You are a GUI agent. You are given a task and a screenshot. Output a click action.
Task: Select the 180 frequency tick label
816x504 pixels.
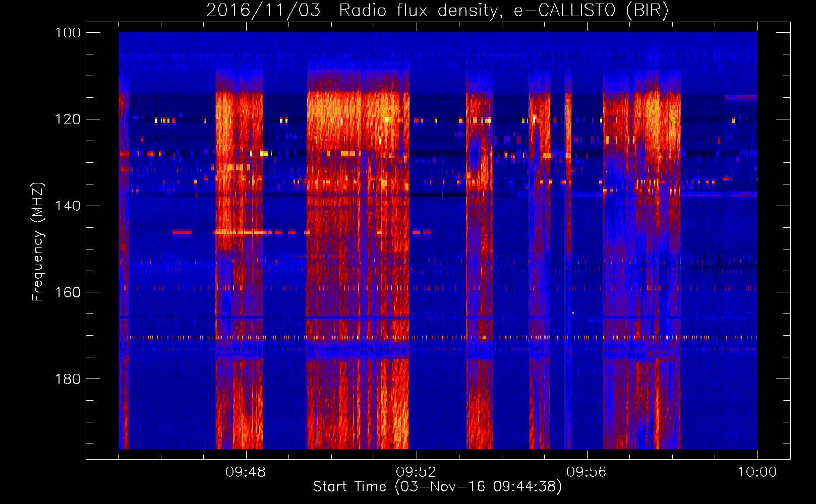click(68, 379)
